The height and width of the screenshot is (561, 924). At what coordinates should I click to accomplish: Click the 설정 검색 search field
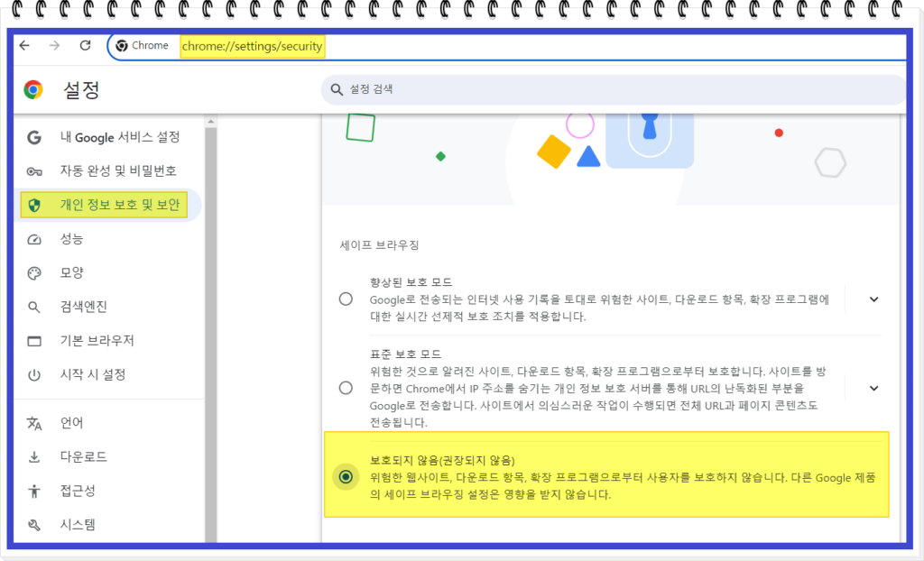click(x=613, y=89)
